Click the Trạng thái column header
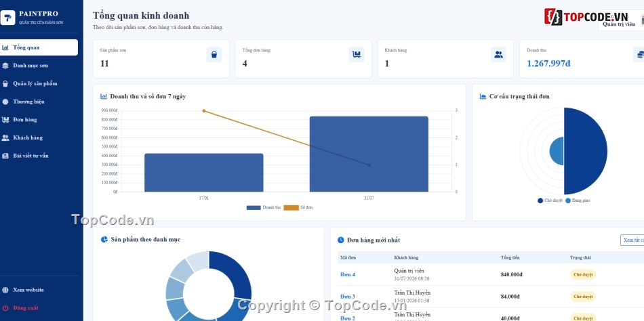 580,258
